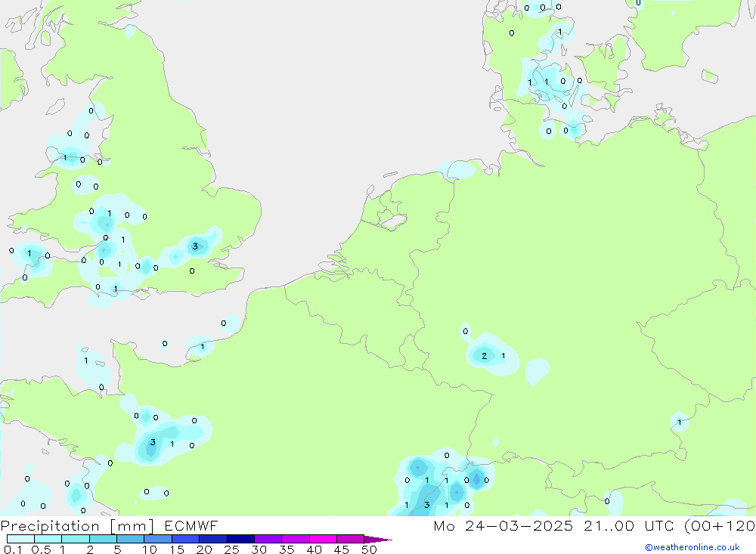Click the '2' precipitation value over Germany
Screen dimensions: 756x554
click(x=485, y=356)
